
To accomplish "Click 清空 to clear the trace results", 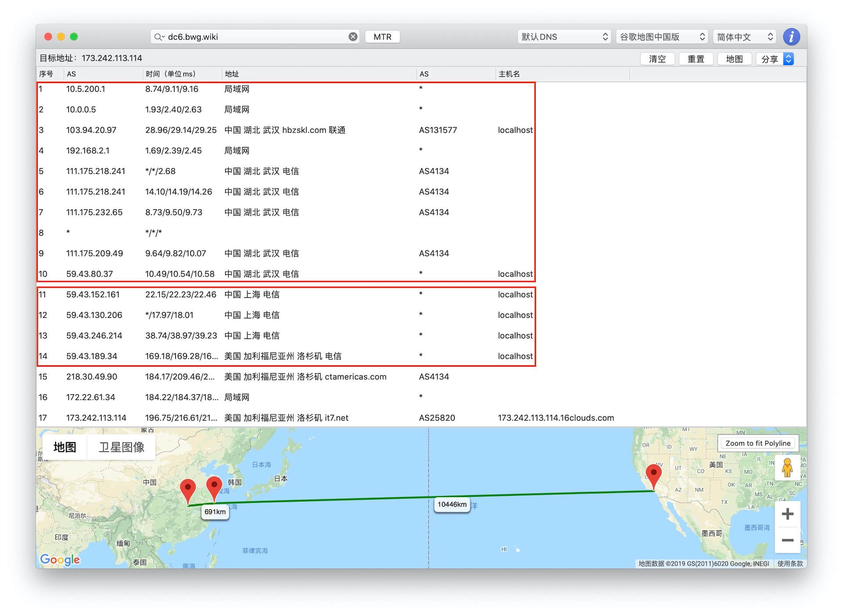I will coord(657,58).
